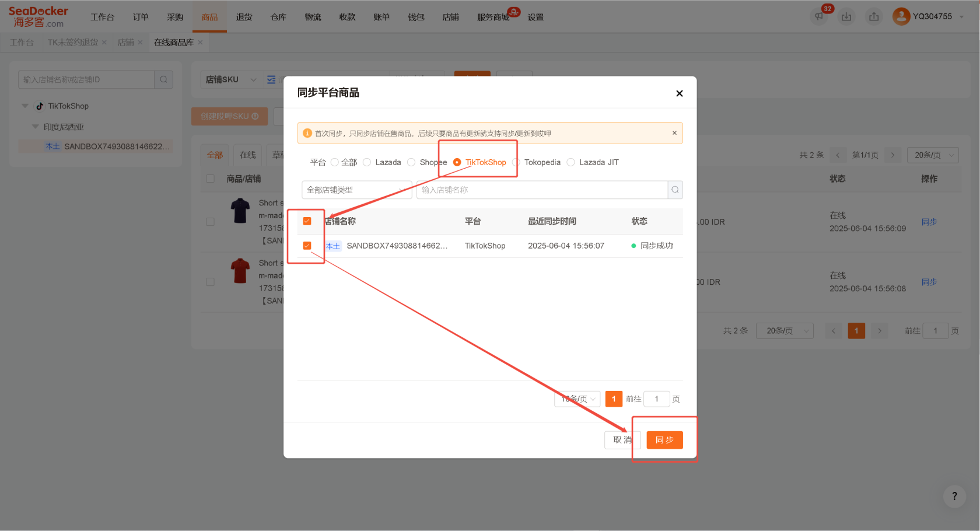The width and height of the screenshot is (980, 531).
Task: Click the announcement megaphone icon
Action: (819, 16)
